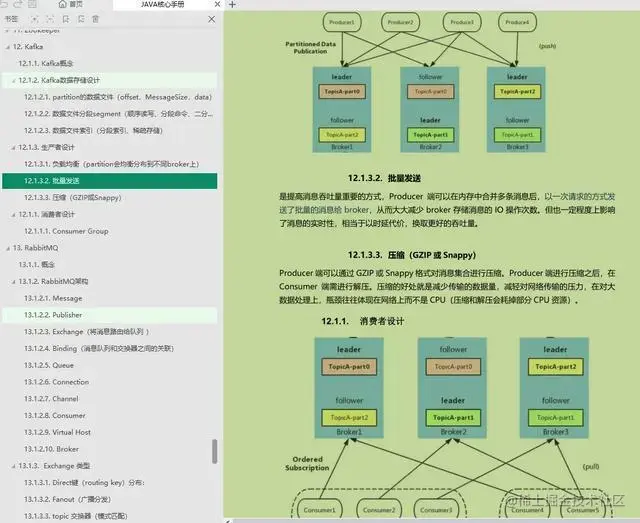Close the JAVA核心手册 tab
Viewport: 640px width, 523px height.
coord(217,4)
